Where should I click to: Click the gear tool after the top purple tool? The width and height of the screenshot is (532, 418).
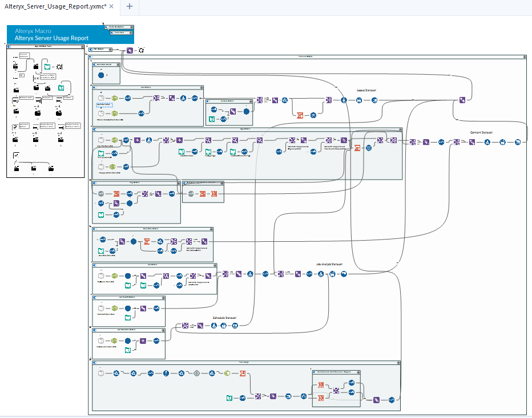point(141,50)
